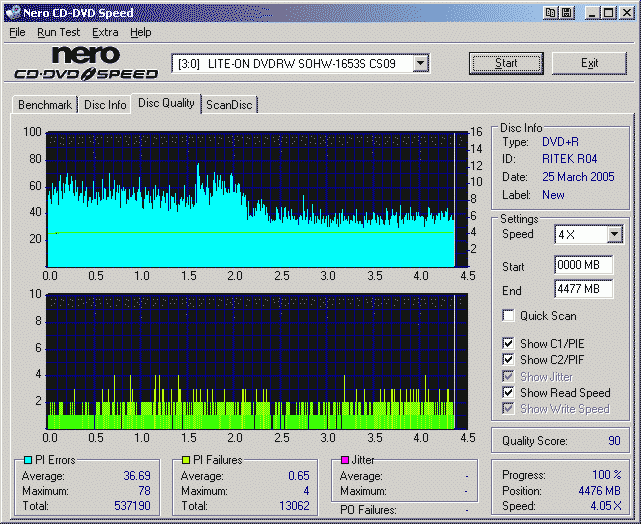Minimize the Nero CD-DVD Speed window
The width and height of the screenshot is (641, 524).
592,13
